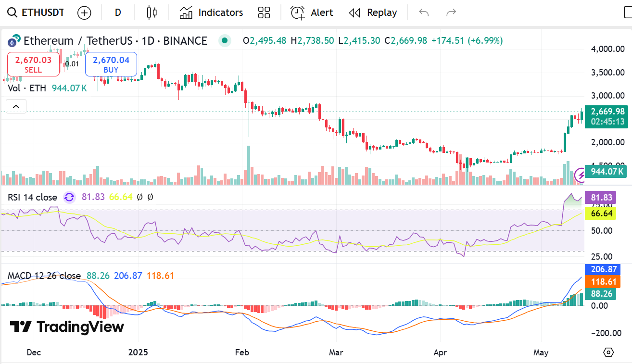Screen dimensions: 632x364
Task: Click the RSI purple refresh icon
Action: (x=70, y=197)
